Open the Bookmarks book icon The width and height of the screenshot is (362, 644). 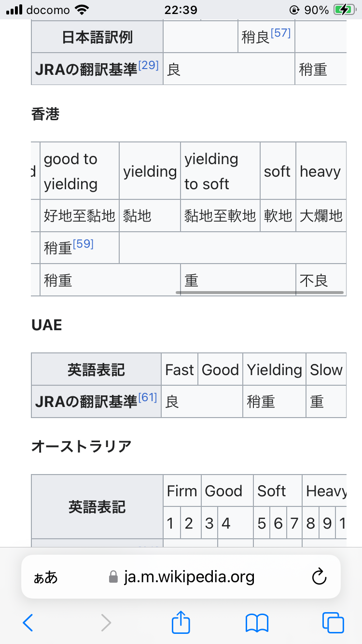(x=257, y=622)
